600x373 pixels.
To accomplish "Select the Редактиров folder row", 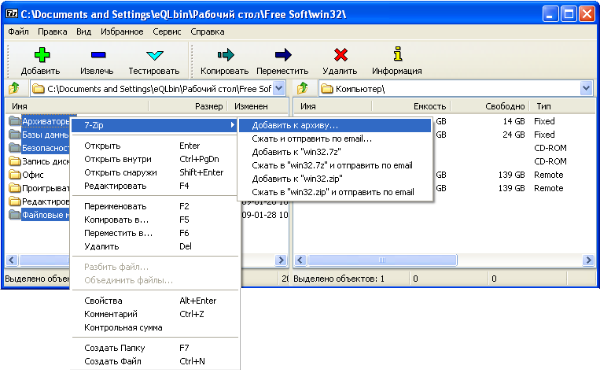I will 39,202.
